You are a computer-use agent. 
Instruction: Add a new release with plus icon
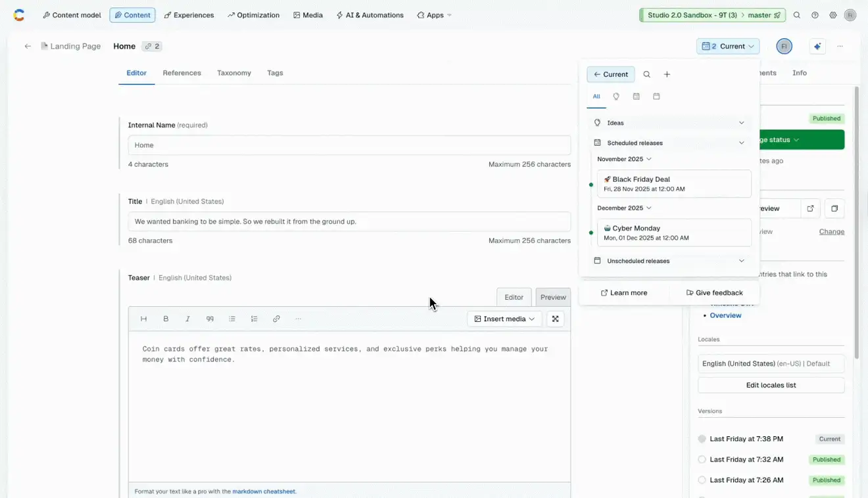pyautogui.click(x=667, y=74)
